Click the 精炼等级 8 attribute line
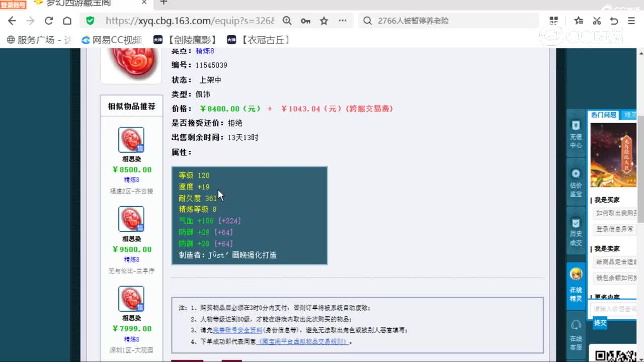 pos(198,210)
